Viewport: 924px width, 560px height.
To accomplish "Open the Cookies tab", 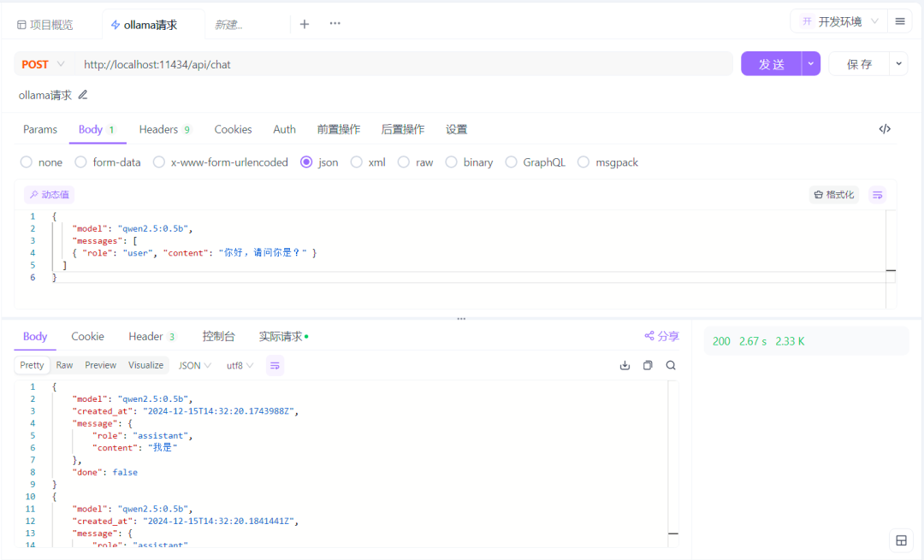I will pyautogui.click(x=233, y=130).
